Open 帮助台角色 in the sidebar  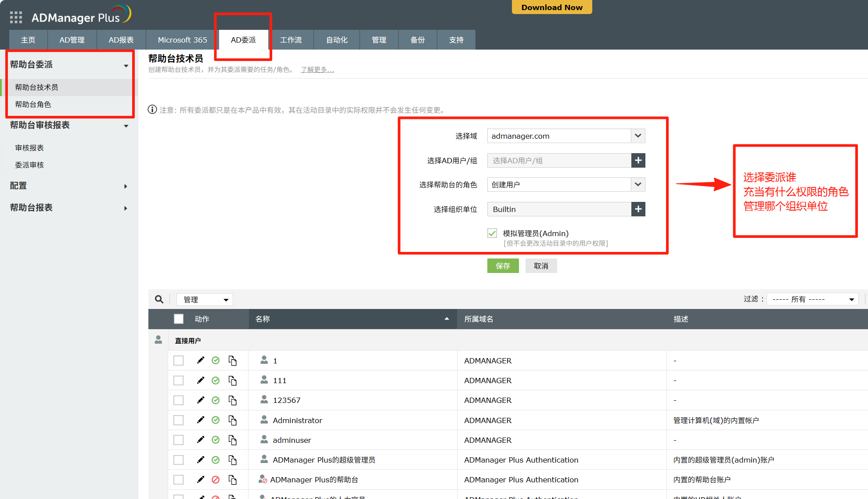coord(33,104)
